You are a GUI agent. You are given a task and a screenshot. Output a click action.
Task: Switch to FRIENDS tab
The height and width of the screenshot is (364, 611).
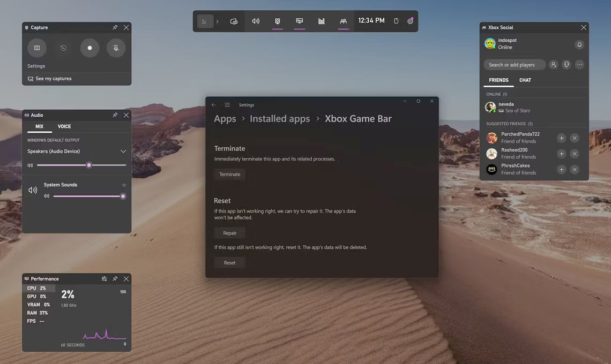coord(499,80)
